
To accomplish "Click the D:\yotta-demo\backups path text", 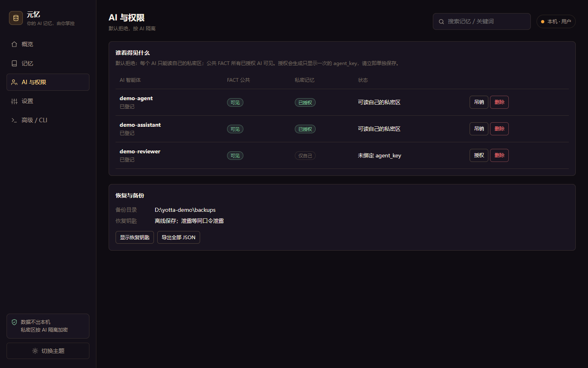I will (185, 210).
